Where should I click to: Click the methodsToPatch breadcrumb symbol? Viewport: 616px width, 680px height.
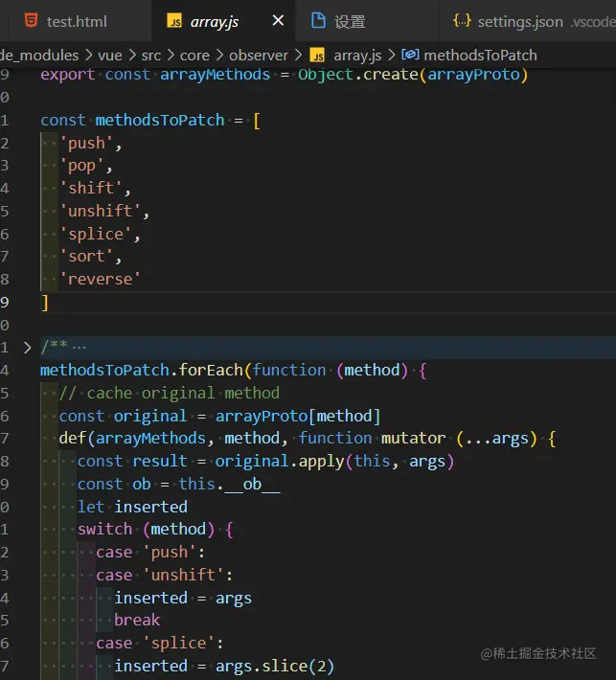pyautogui.click(x=480, y=56)
